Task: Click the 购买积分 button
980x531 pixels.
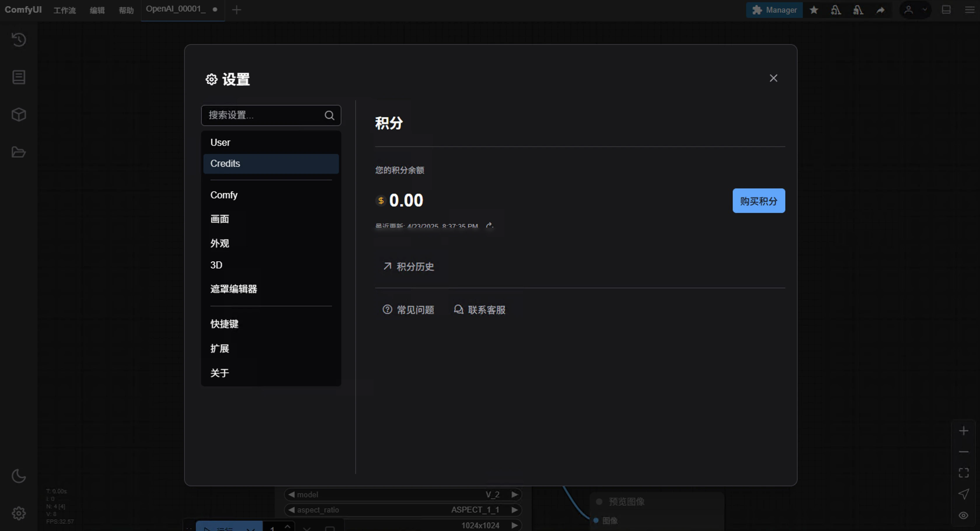Action: click(x=758, y=200)
